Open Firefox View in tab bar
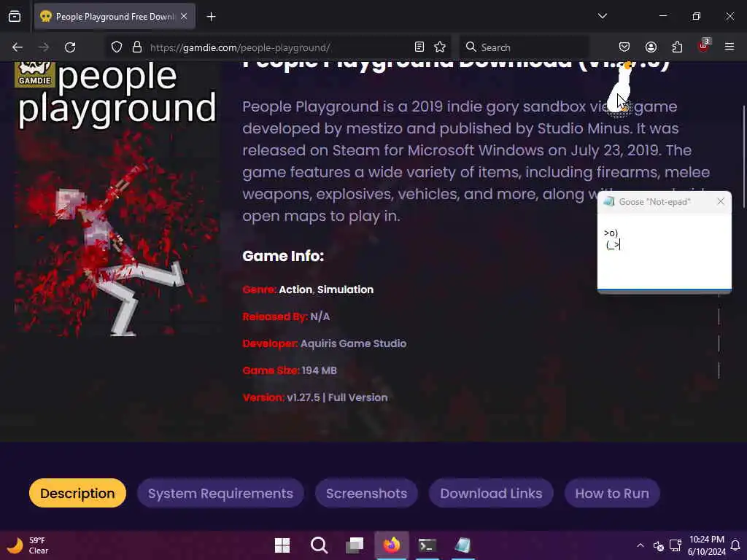 [x=15, y=17]
